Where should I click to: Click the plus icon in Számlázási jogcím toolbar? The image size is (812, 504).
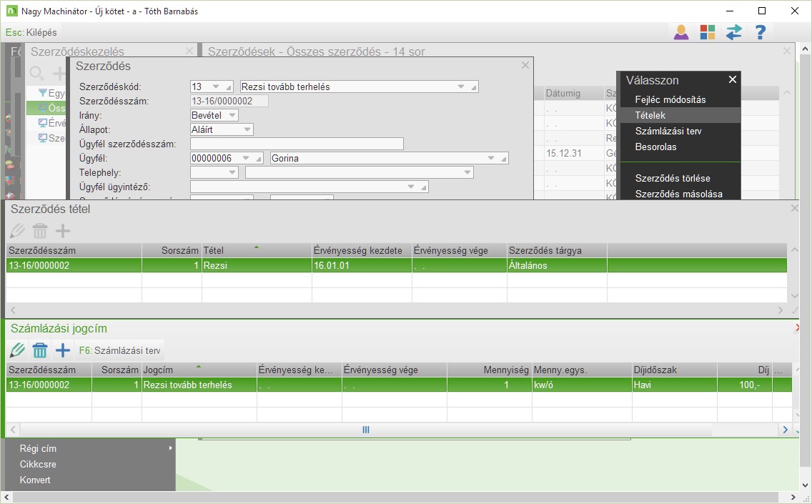coord(63,351)
